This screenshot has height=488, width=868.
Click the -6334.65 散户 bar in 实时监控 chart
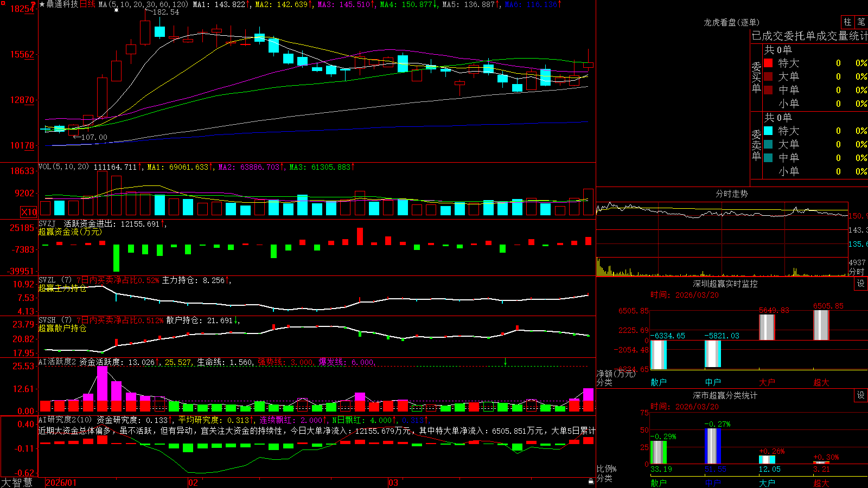pos(659,355)
